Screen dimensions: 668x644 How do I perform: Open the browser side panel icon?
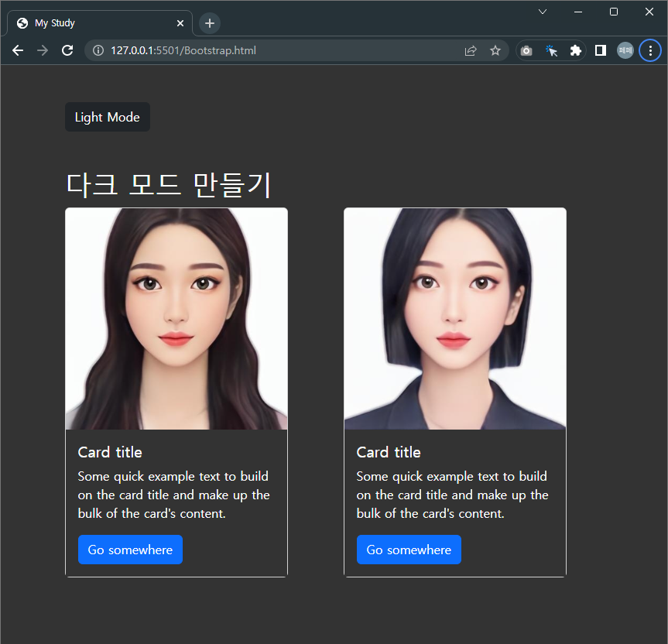point(600,50)
